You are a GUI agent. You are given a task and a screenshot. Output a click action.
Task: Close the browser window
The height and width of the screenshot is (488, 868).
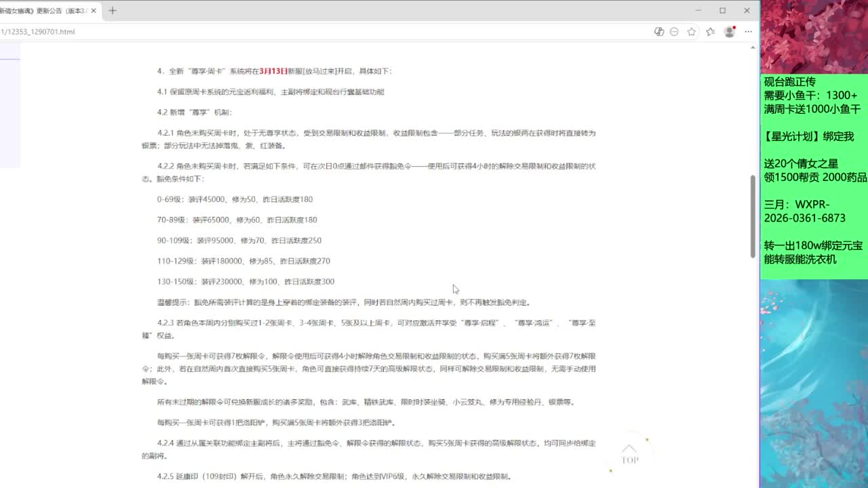[747, 10]
